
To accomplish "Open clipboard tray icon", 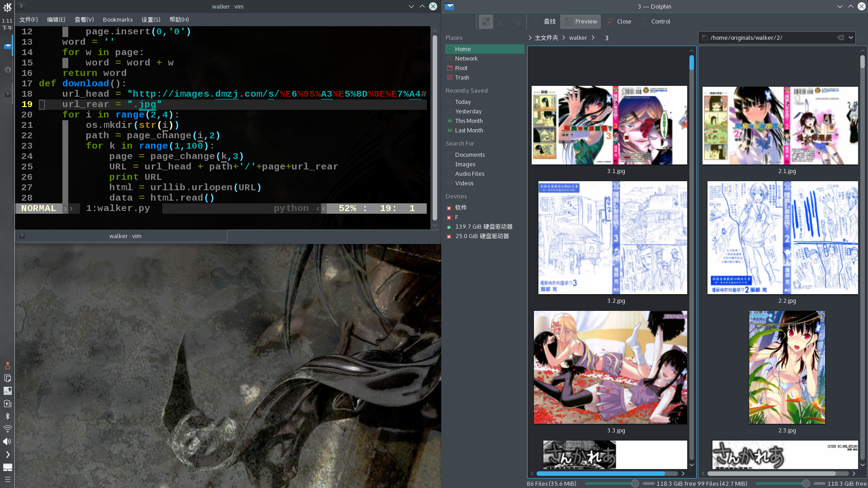I will 7,378.
